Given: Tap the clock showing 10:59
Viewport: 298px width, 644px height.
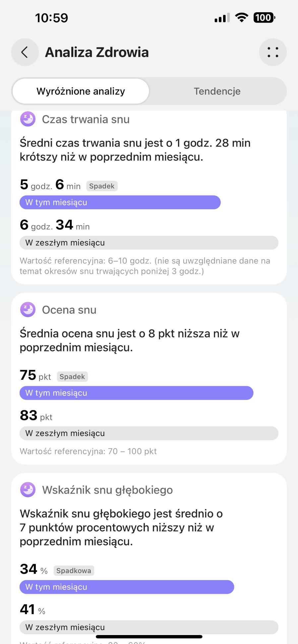Looking at the screenshot, I should (52, 18).
